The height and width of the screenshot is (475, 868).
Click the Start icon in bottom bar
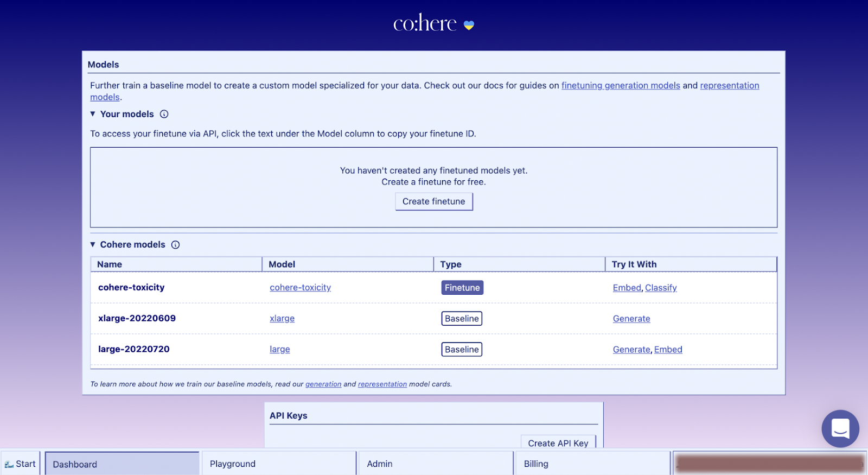pos(20,464)
